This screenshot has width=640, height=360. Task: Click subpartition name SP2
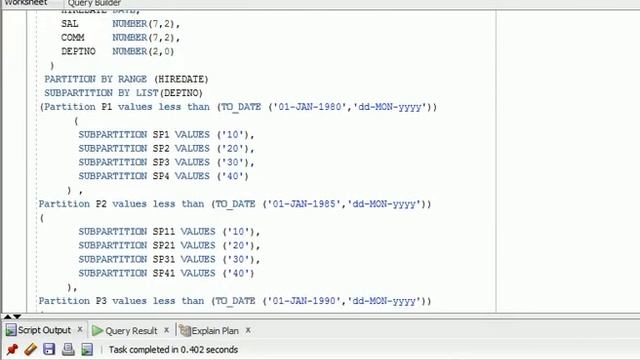(x=161, y=148)
